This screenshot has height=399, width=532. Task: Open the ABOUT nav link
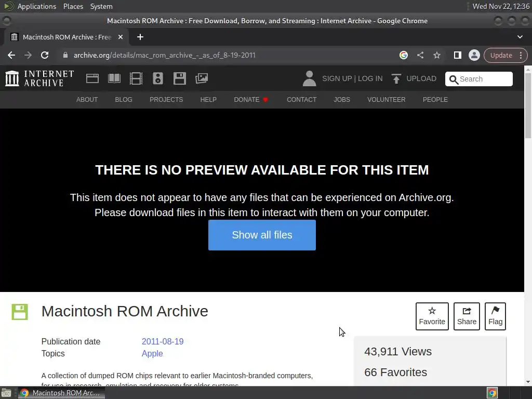(87, 99)
